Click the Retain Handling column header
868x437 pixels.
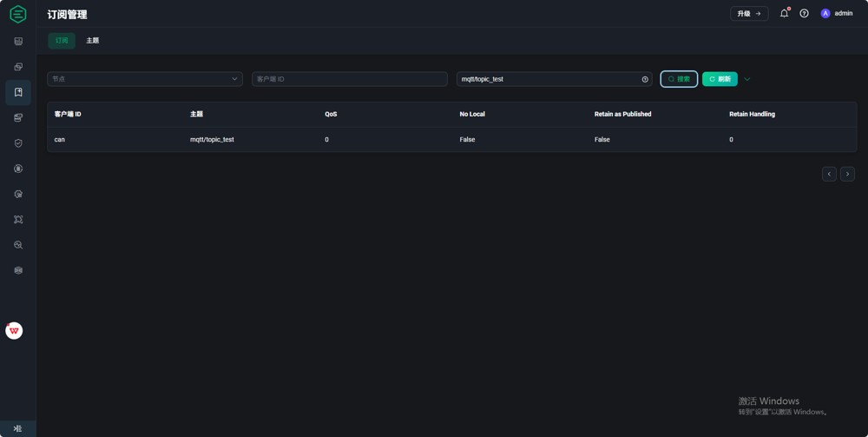[x=753, y=114]
